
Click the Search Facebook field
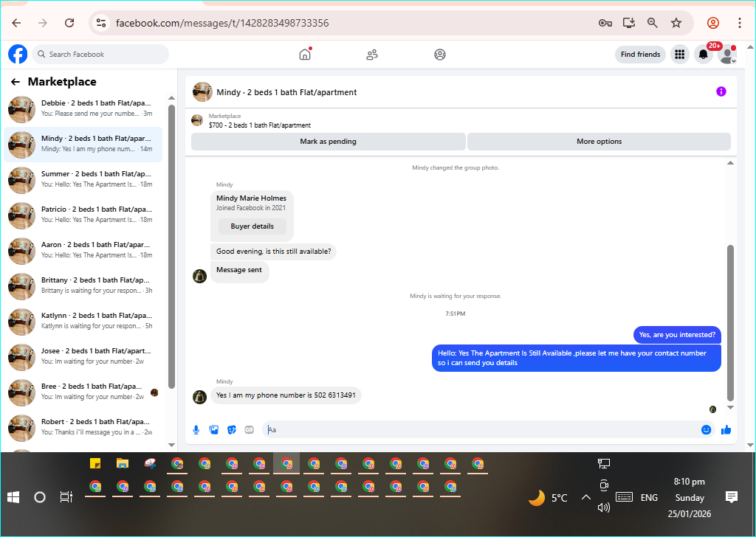point(100,55)
